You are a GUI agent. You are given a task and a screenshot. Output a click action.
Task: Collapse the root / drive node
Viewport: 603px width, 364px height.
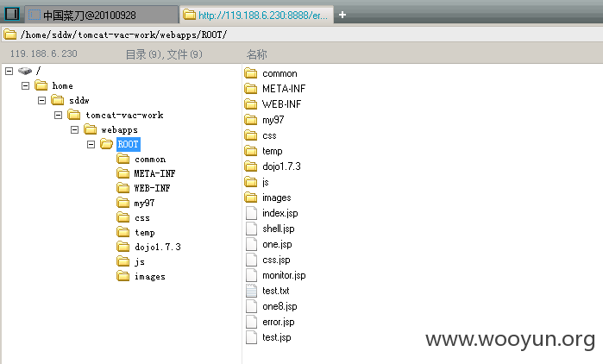9,71
